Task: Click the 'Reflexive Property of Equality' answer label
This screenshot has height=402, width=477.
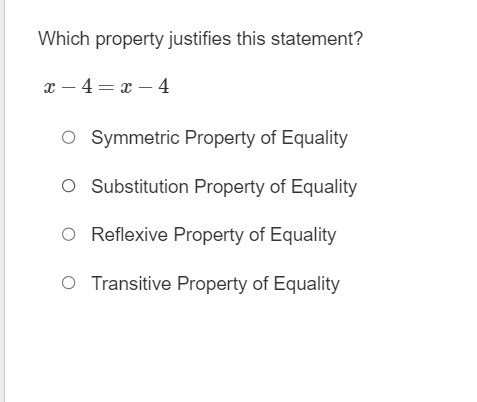Action: pyautogui.click(x=214, y=235)
